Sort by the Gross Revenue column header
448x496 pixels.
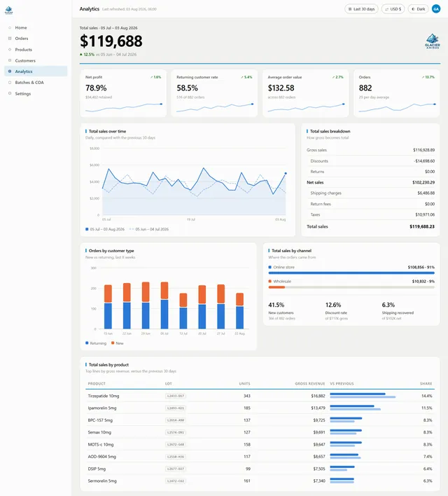pyautogui.click(x=310, y=383)
